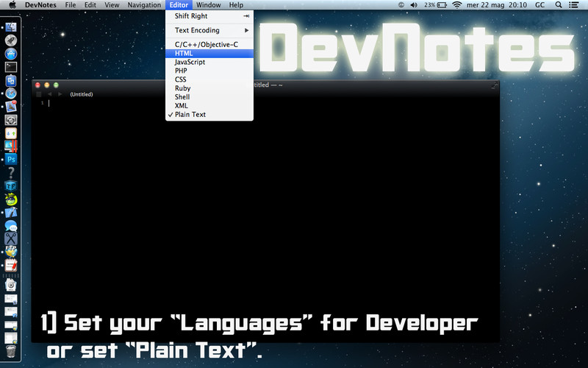The height and width of the screenshot is (368, 588).
Task: Open the App Store dock icon
Action: tap(11, 54)
